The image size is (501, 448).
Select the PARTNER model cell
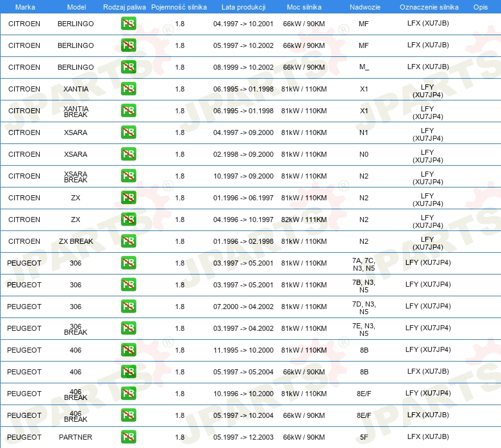pyautogui.click(x=76, y=437)
